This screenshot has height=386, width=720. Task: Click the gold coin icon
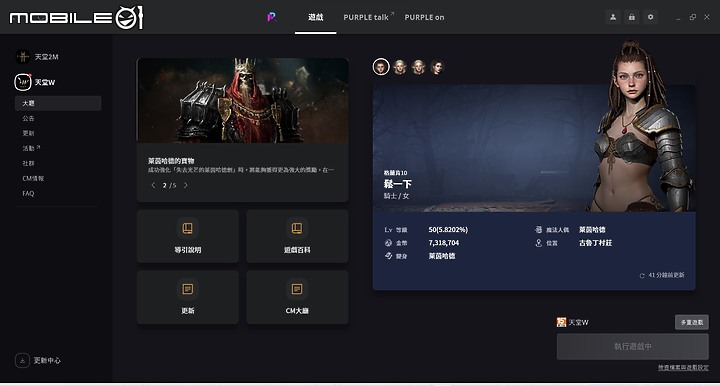[x=388, y=243]
